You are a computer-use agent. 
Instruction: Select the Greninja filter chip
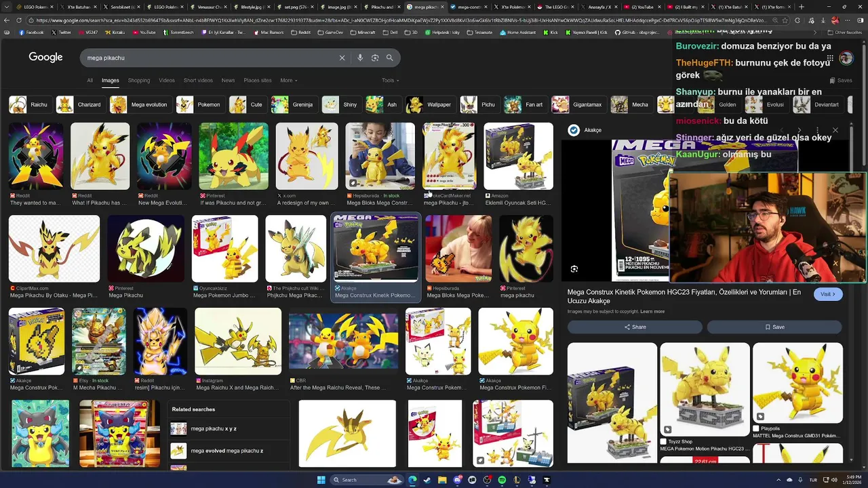(293, 104)
